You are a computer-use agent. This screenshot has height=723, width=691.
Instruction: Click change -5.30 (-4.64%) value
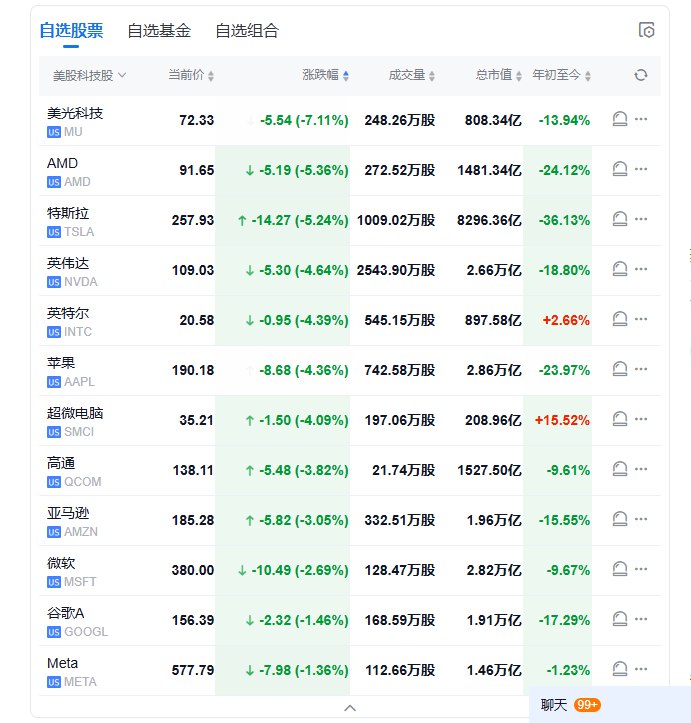pos(303,270)
